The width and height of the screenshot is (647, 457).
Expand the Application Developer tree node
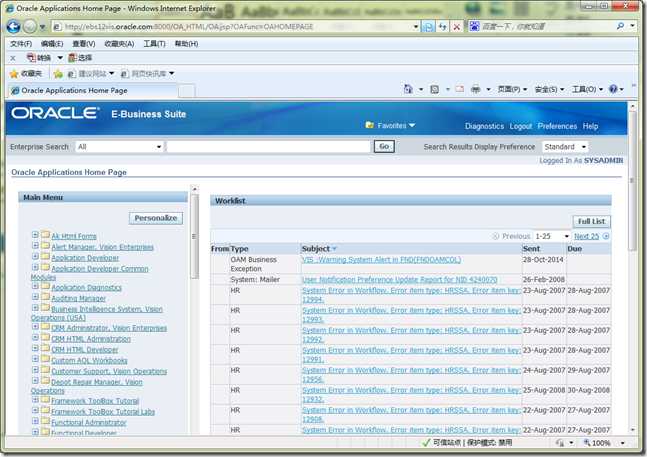coord(35,256)
